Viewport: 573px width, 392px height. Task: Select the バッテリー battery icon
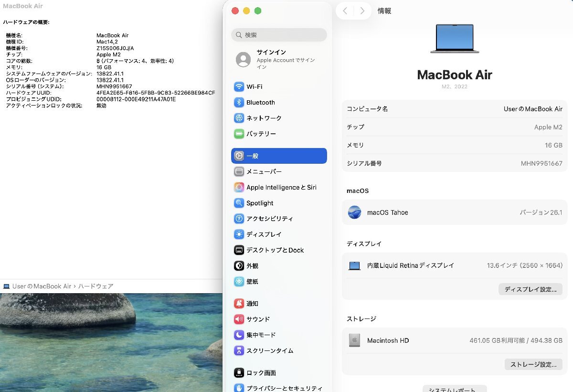239,134
